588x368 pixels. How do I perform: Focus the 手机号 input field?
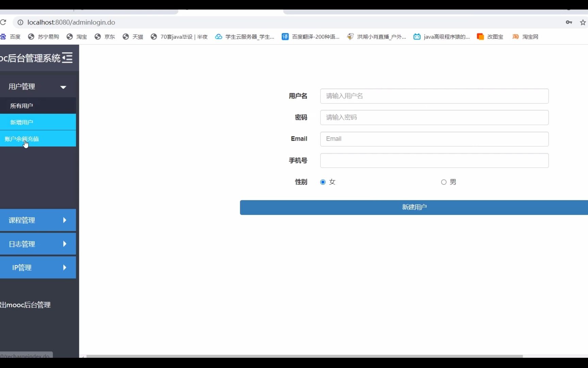pos(434,160)
